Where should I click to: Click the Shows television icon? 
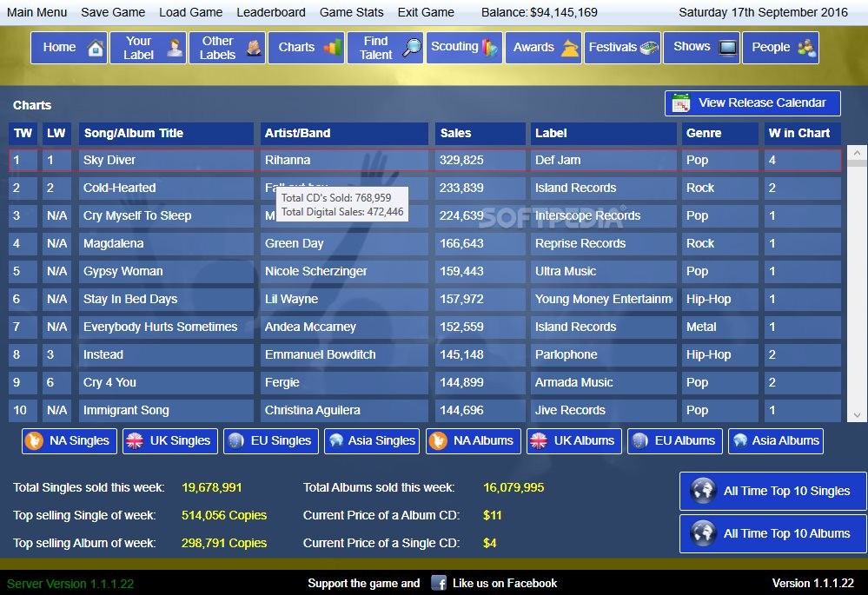point(728,48)
